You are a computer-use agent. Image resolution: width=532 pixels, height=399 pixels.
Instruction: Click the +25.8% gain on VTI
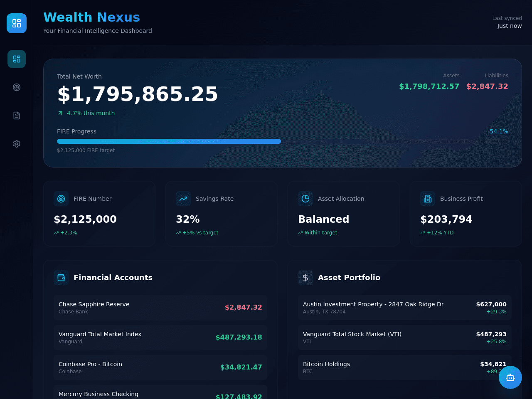click(x=497, y=342)
